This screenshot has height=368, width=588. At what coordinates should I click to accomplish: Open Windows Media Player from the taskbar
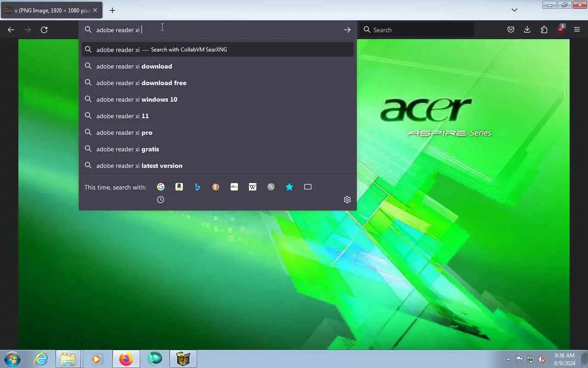point(96,359)
